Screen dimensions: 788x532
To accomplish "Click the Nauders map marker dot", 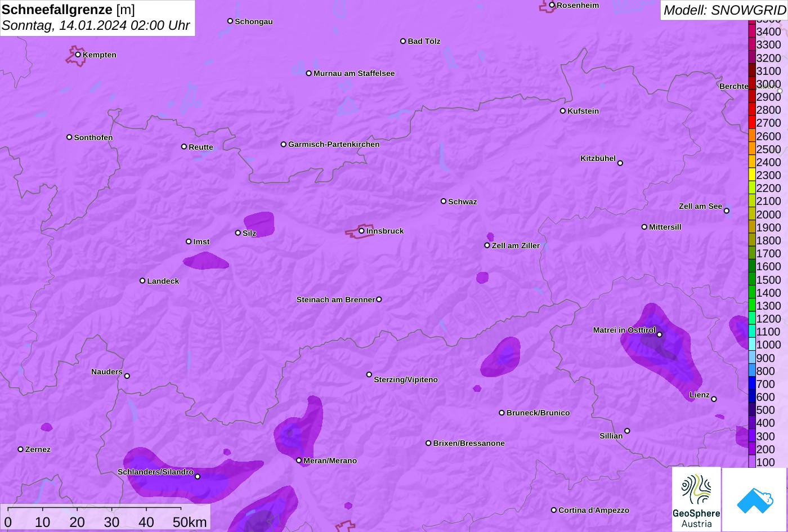I will tap(127, 376).
